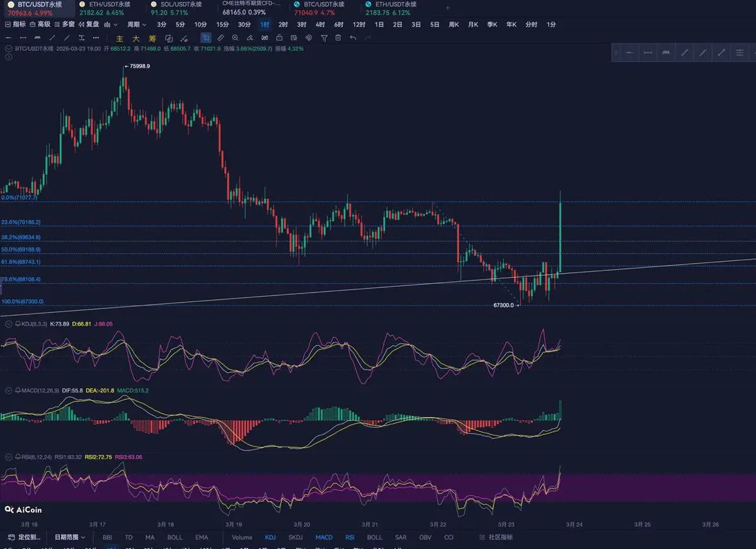
Task: Select the 15分 timeframe
Action: point(222,25)
